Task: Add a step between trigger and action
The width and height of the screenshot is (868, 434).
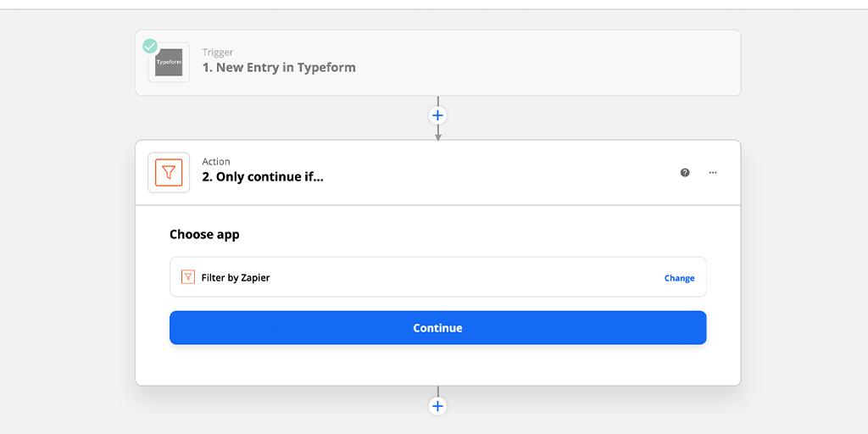Action: (x=438, y=115)
